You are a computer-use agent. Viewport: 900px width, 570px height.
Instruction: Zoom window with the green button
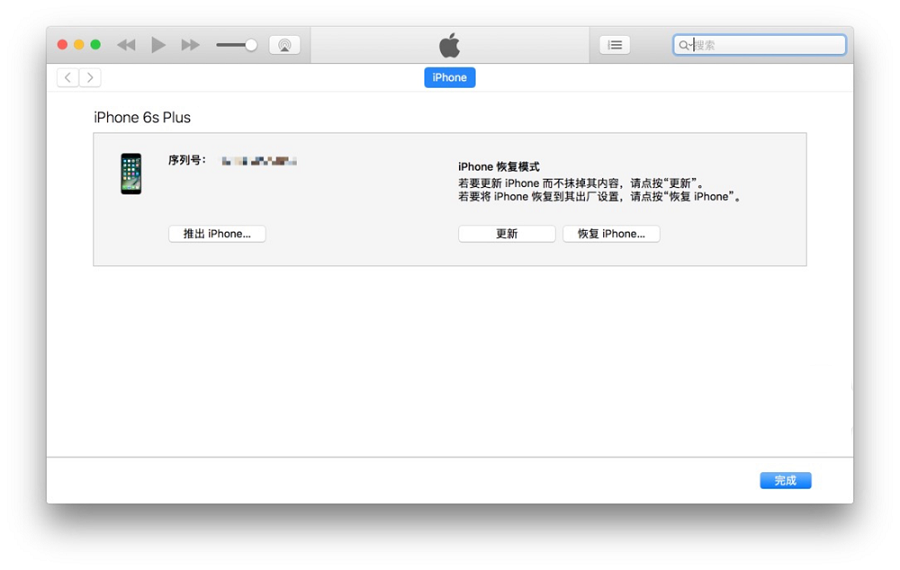[96, 45]
